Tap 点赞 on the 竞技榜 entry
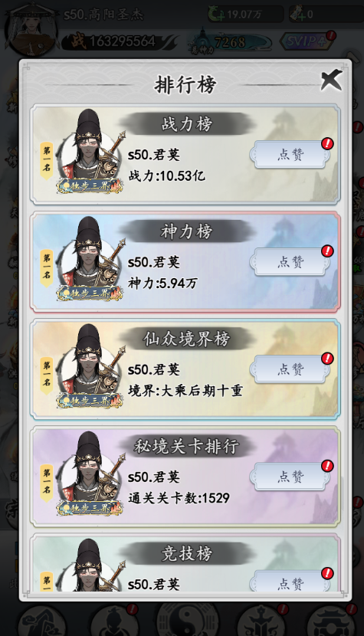 coord(290,582)
